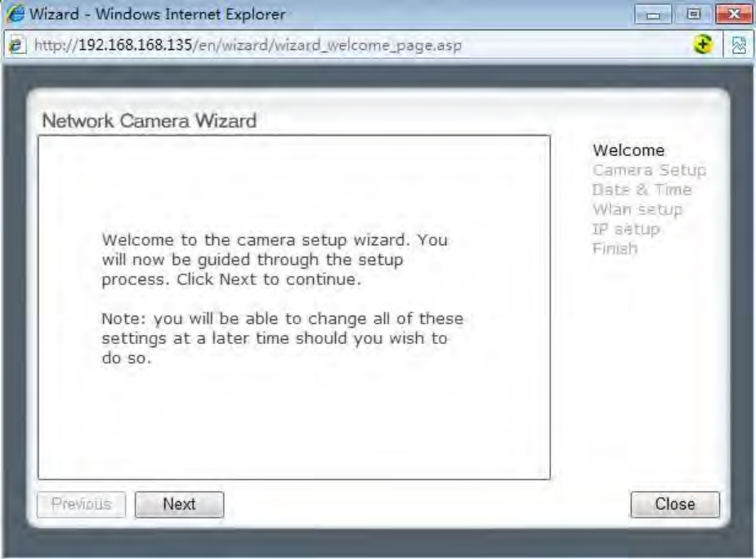The image size is (756, 559).
Task: Click the compatibility view icon beside address bar
Action: click(x=739, y=45)
